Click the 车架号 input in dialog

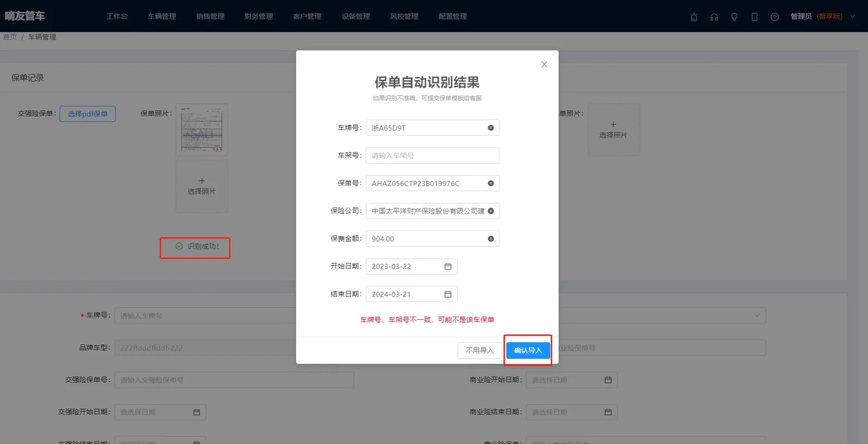pyautogui.click(x=432, y=156)
